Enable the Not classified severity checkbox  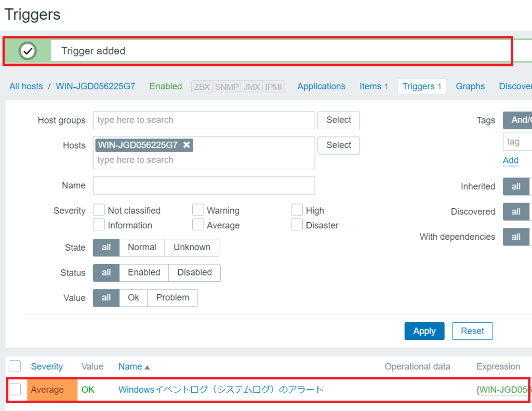point(99,210)
